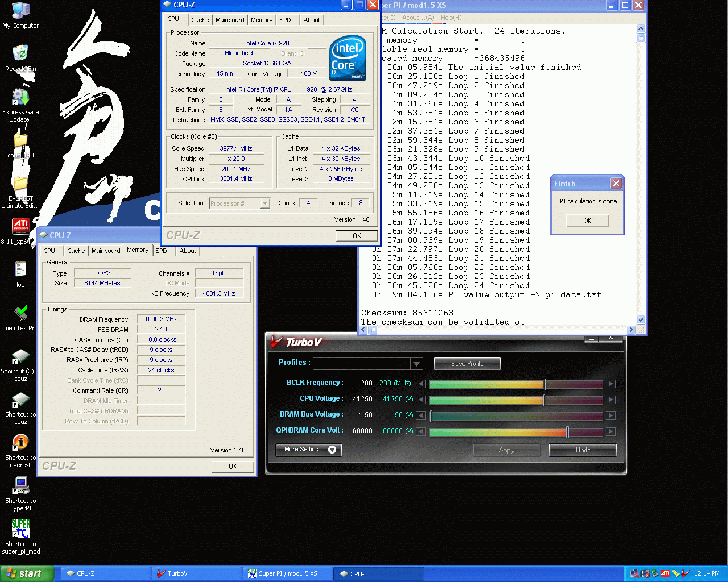
Task: Click the Checksum: 85611C63 line
Action: point(407,313)
